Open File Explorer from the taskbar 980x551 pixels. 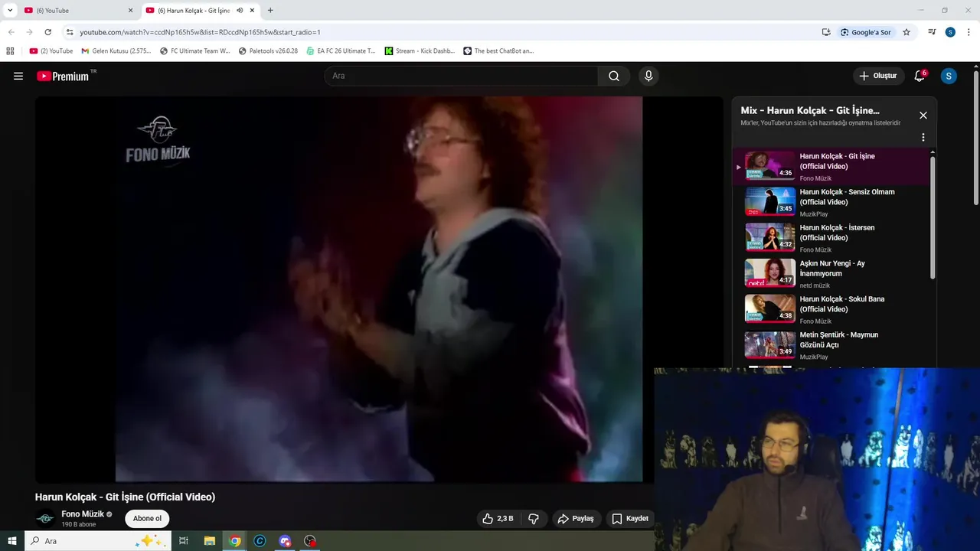click(210, 541)
